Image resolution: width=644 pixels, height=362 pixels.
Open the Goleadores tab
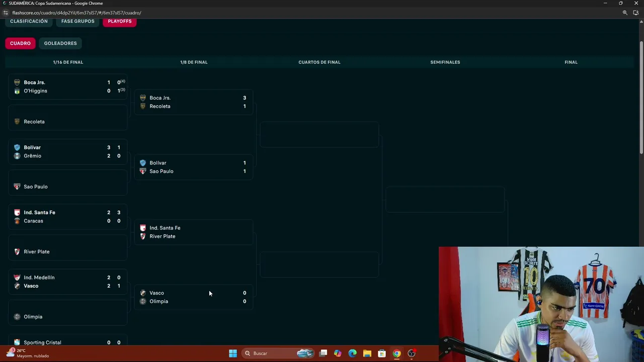(60, 43)
